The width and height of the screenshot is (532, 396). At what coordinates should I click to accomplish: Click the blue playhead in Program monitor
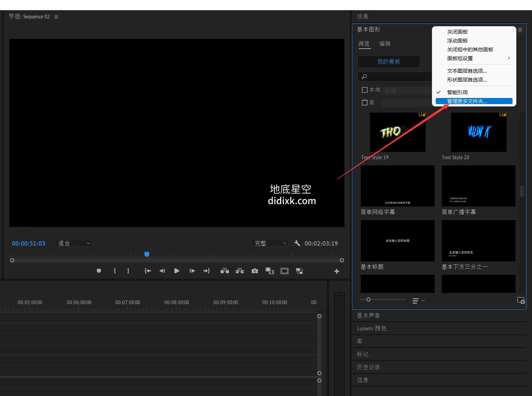pyautogui.click(x=147, y=254)
